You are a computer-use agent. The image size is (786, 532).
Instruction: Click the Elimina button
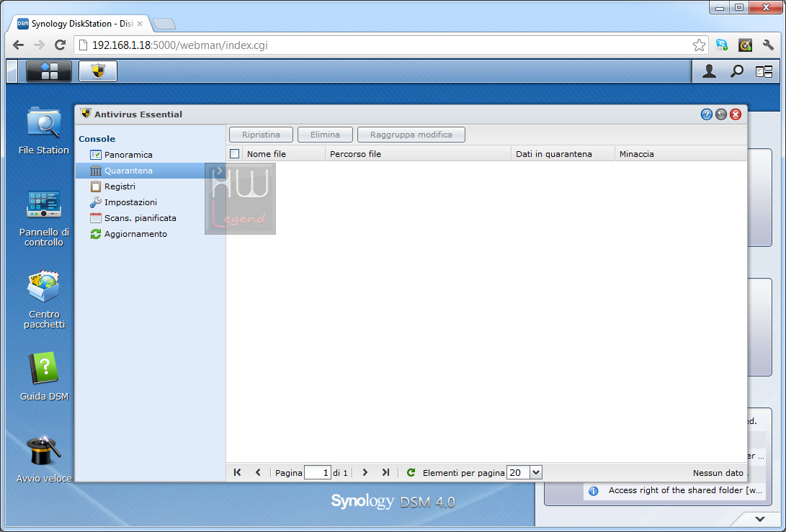pos(326,135)
